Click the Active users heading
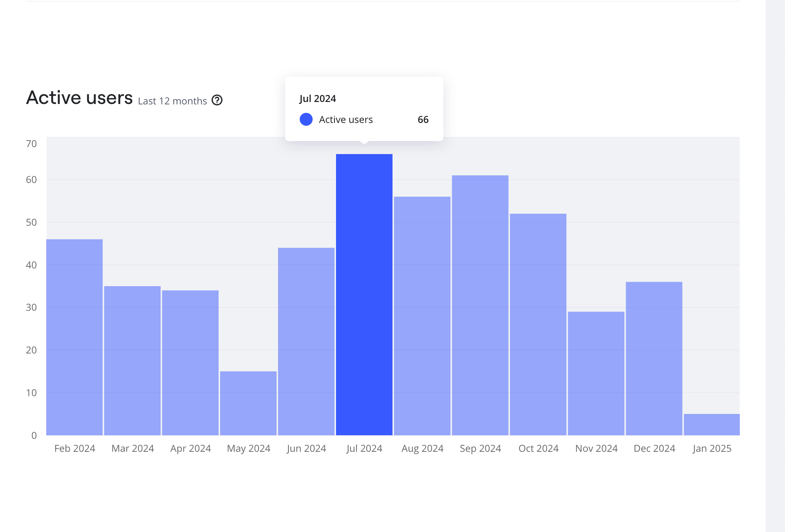The height and width of the screenshot is (532, 785). coord(79,98)
